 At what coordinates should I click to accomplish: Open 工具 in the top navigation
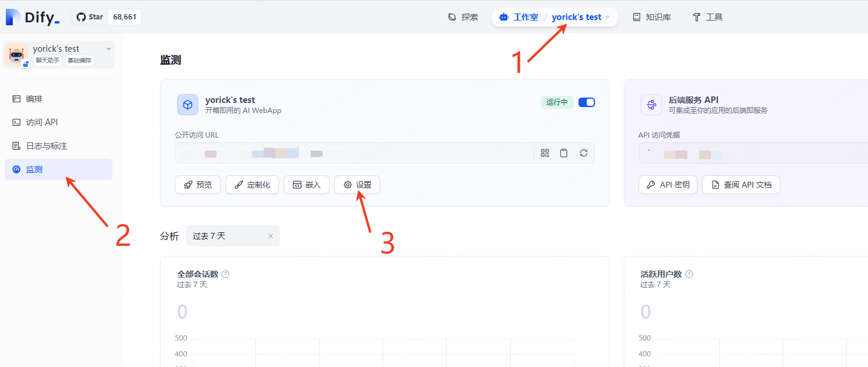[708, 17]
